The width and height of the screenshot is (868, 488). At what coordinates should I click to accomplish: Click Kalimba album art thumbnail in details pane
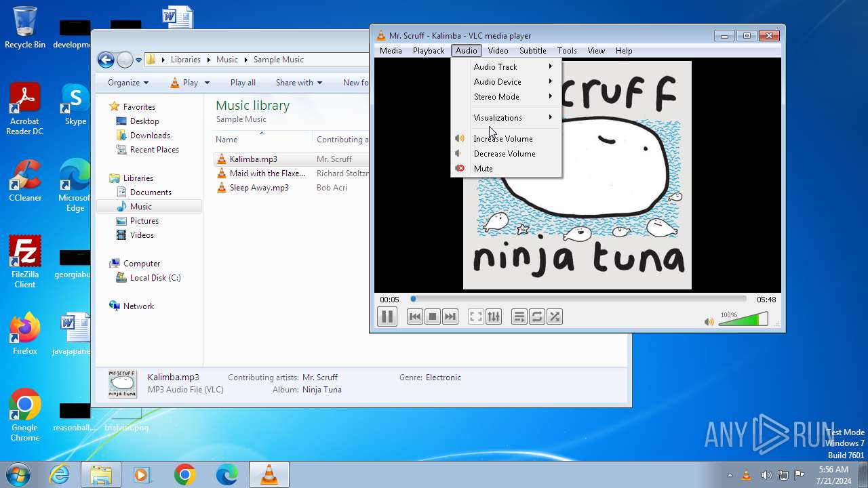coord(123,384)
